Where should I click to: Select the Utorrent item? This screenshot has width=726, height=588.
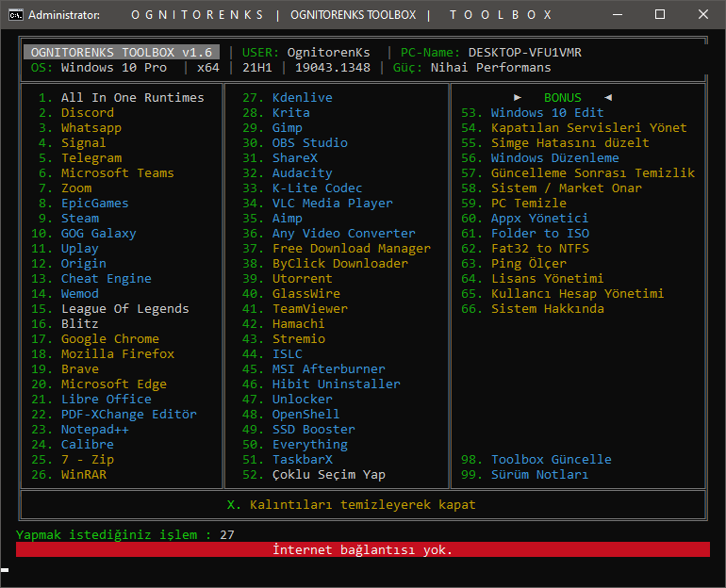tap(303, 279)
